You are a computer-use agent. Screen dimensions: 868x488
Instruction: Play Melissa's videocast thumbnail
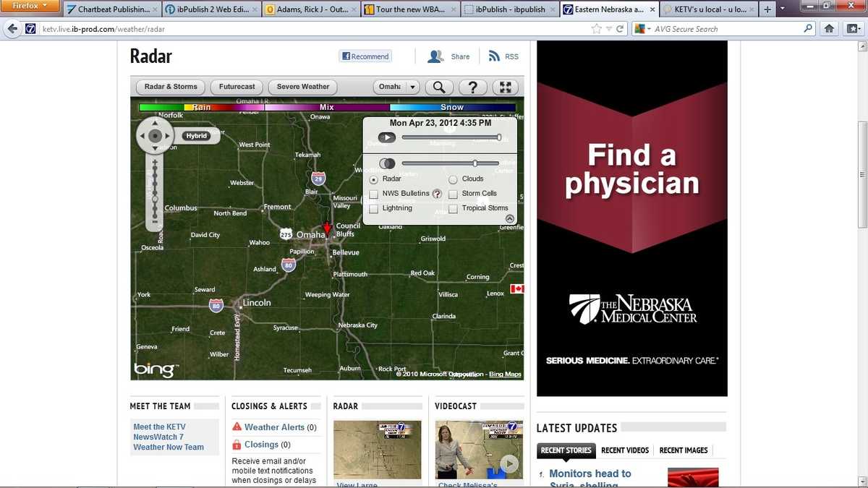509,463
